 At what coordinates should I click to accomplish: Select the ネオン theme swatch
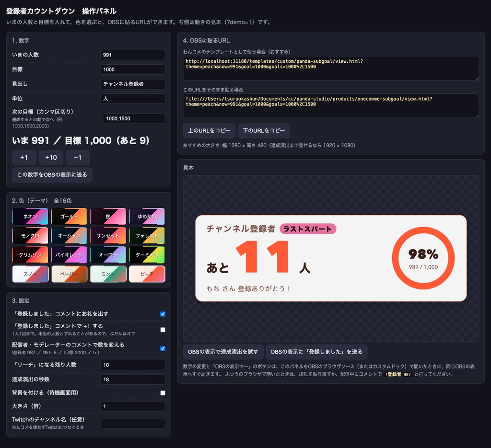30,217
